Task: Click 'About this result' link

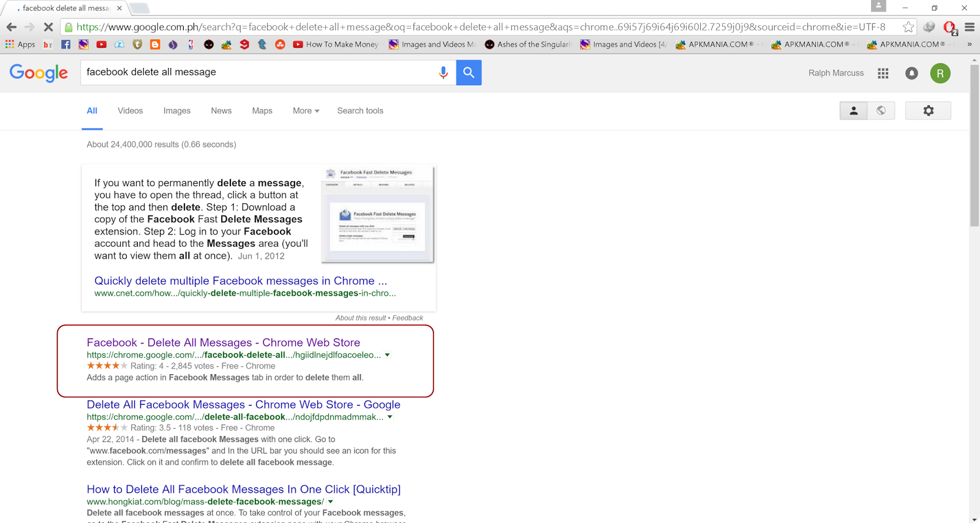Action: [361, 318]
